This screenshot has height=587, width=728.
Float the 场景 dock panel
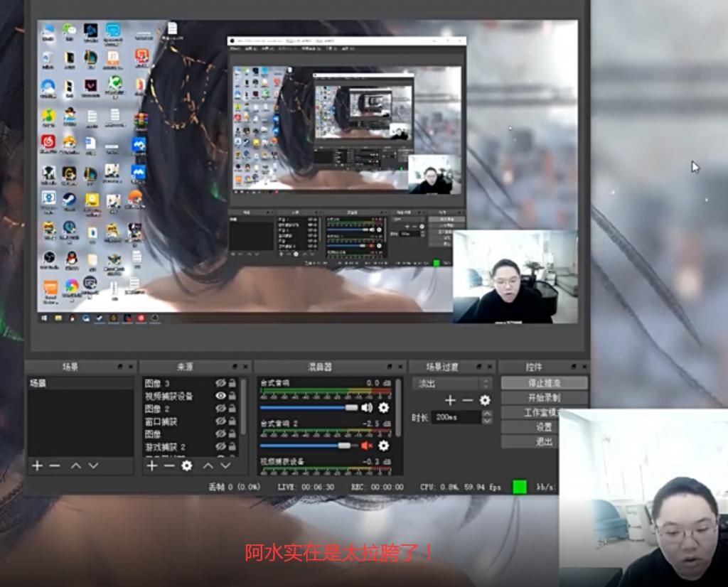pos(120,367)
